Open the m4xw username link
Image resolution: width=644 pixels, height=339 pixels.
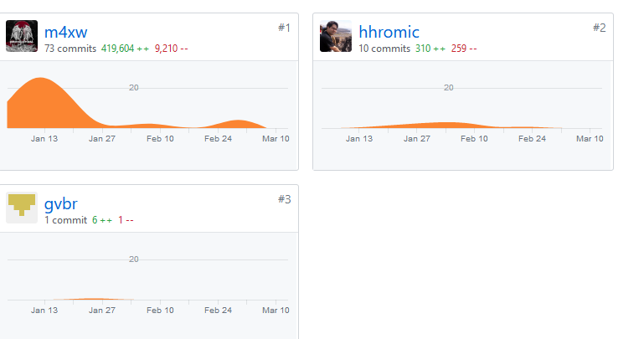[x=65, y=32]
